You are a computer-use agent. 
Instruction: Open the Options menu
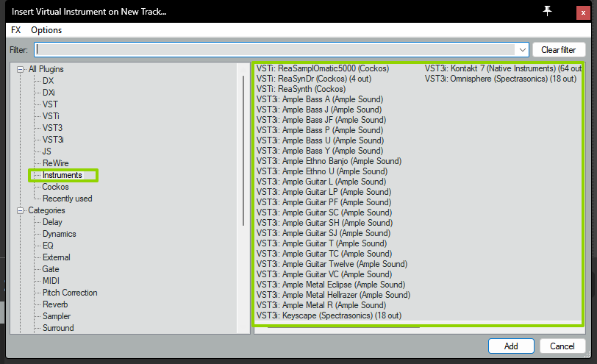point(46,30)
